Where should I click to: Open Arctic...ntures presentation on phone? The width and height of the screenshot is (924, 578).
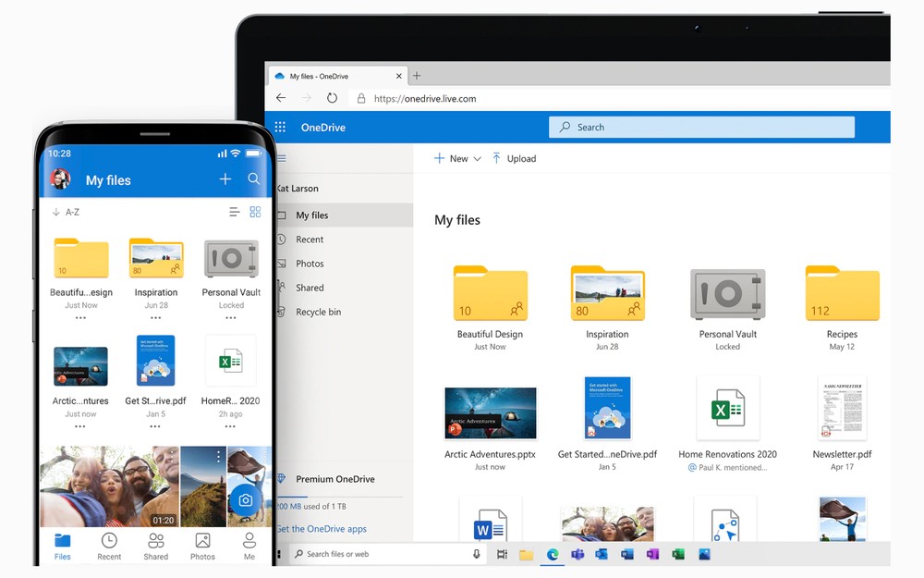80,366
